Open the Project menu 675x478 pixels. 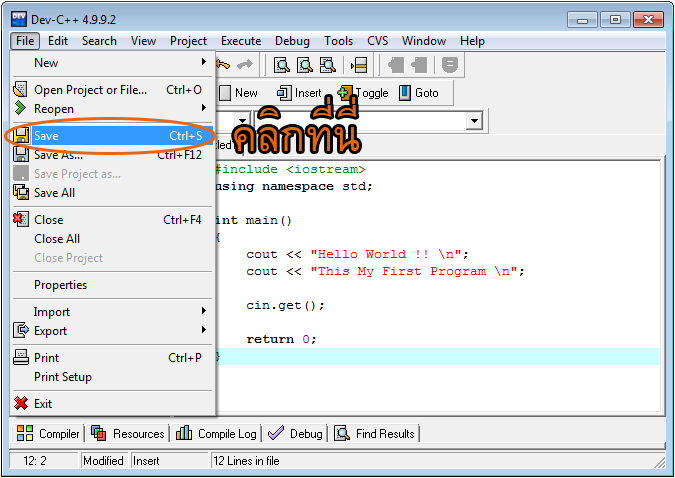(x=188, y=41)
